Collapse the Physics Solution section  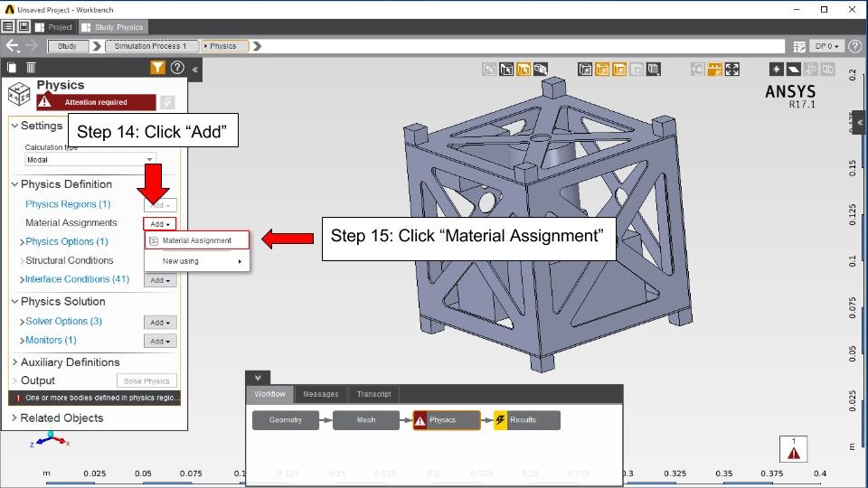[x=15, y=302]
